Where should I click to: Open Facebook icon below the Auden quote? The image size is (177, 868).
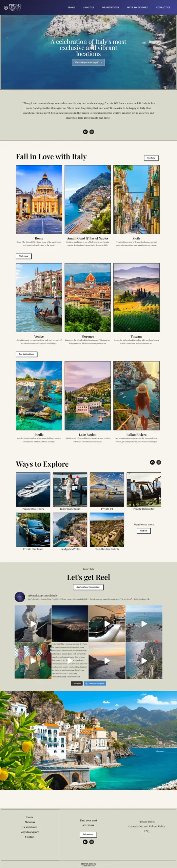click(85, 132)
